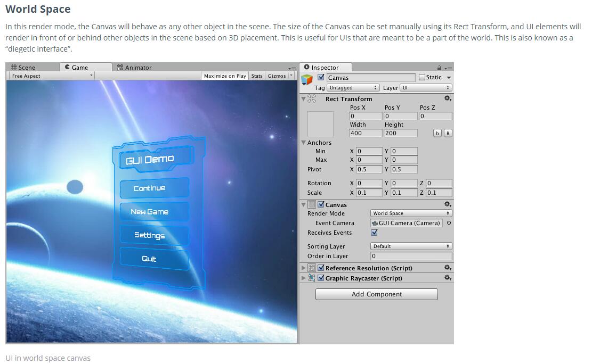Click the Width field showing 400
Screen dimensions: 592x364
pyautogui.click(x=366, y=133)
